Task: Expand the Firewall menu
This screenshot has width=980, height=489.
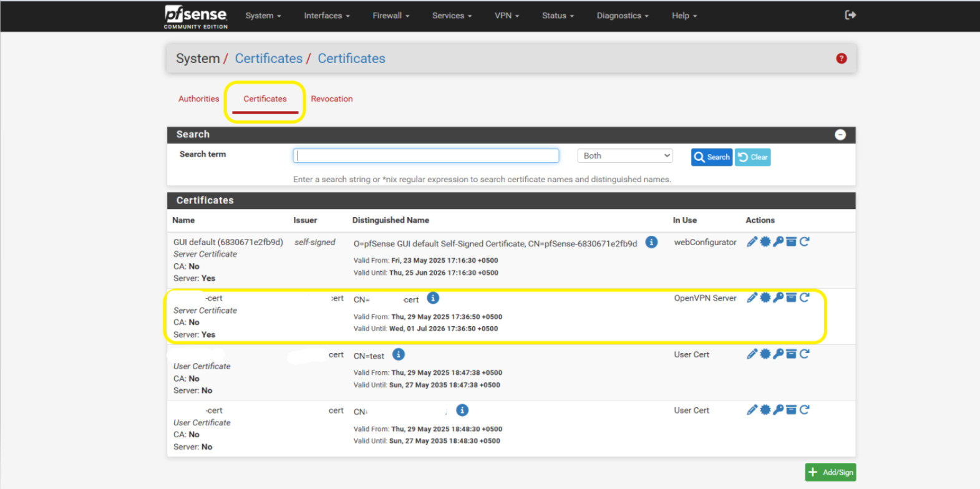Action: 391,16
